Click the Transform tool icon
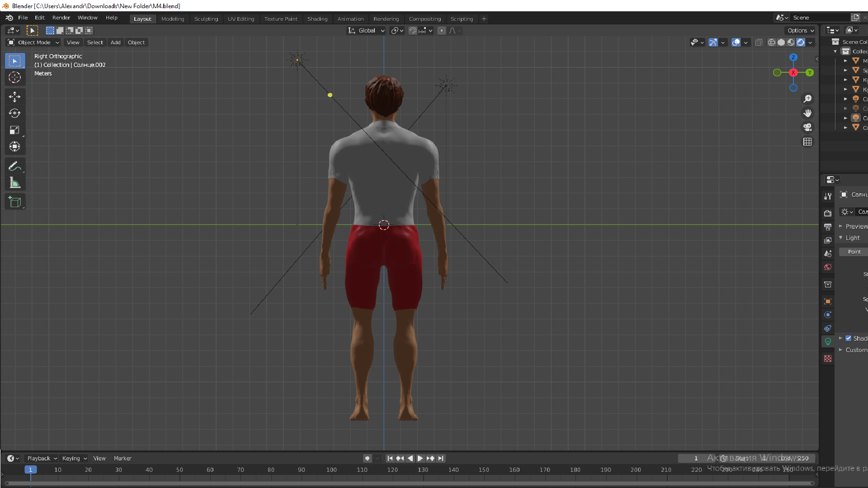The width and height of the screenshot is (868, 488). coord(15,146)
